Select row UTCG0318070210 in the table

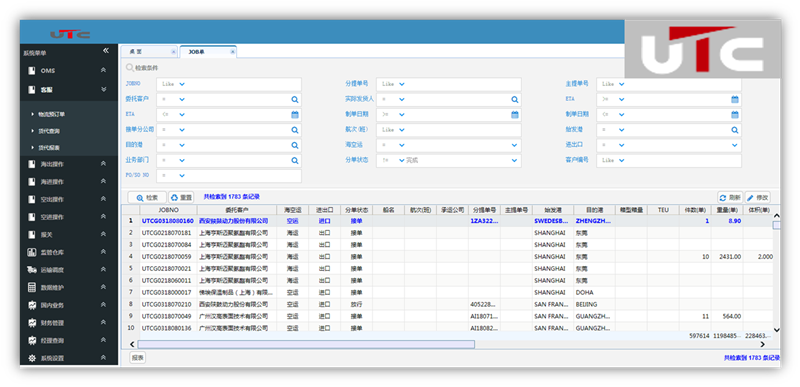[x=447, y=304]
